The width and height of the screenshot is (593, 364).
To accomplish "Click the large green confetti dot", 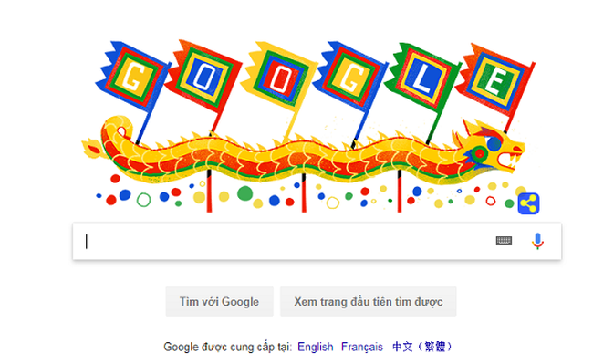I will pos(244,193).
